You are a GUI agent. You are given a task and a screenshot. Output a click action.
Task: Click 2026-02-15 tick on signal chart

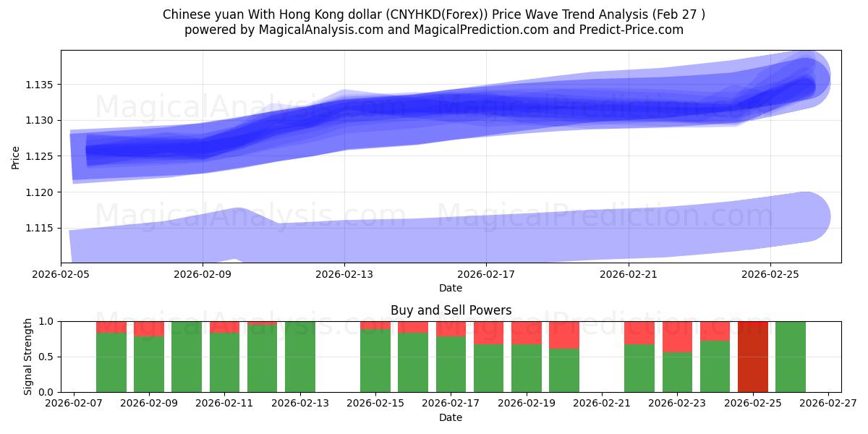point(375,404)
